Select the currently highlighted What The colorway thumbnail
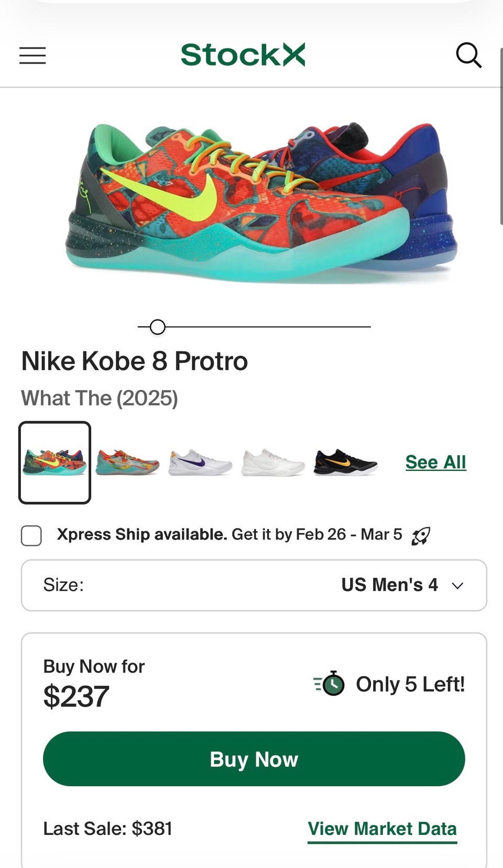503x868 pixels. [54, 462]
